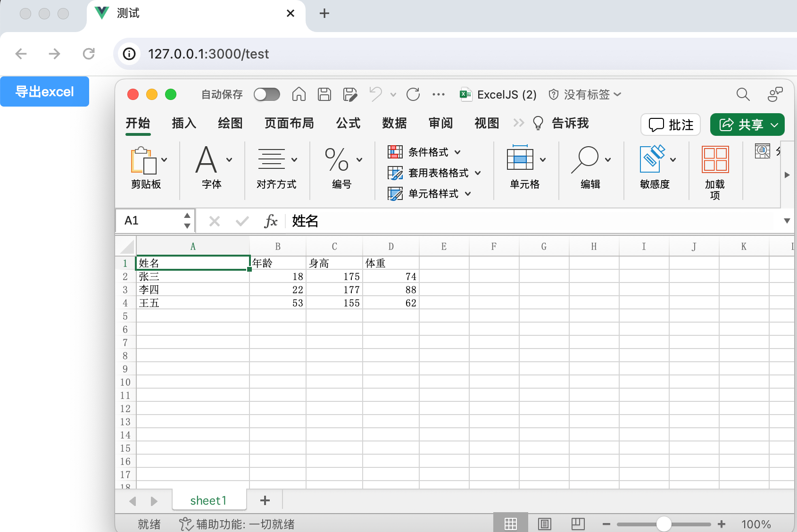This screenshot has width=797, height=532.
Task: Open the Number (编号) percent icon
Action: click(x=337, y=159)
